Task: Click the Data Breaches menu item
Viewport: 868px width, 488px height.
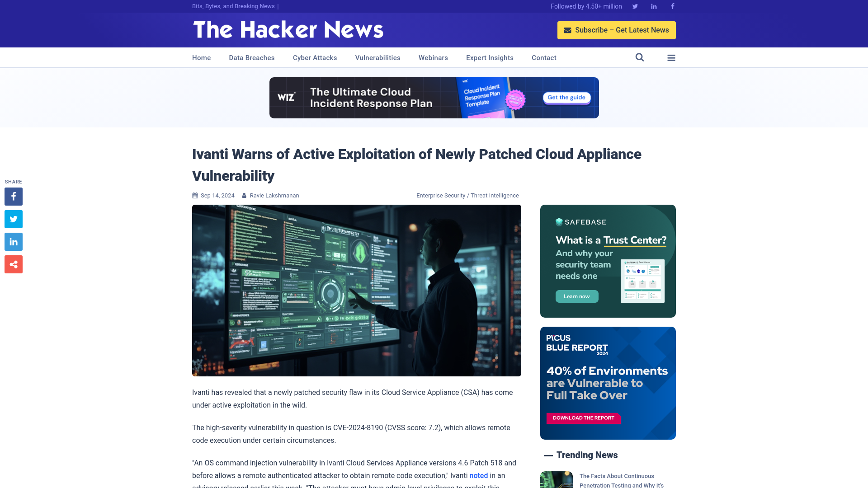Action: pos(251,57)
